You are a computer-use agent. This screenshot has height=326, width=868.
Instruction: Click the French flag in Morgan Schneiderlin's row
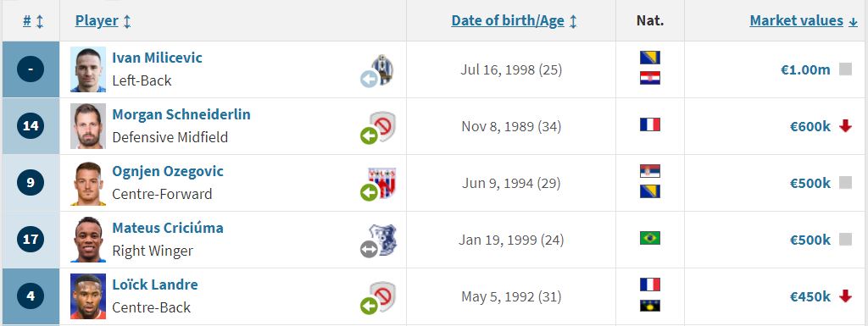(650, 124)
